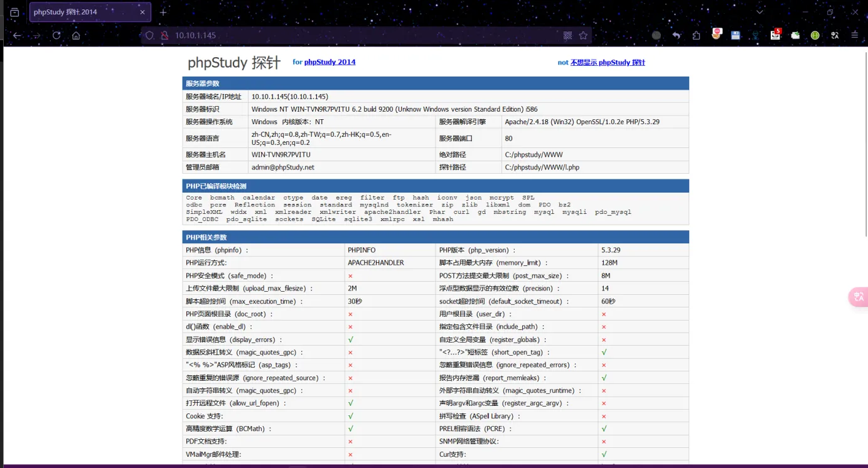Select the server port value 80
Image resolution: width=868 pixels, height=468 pixels.
pos(508,138)
